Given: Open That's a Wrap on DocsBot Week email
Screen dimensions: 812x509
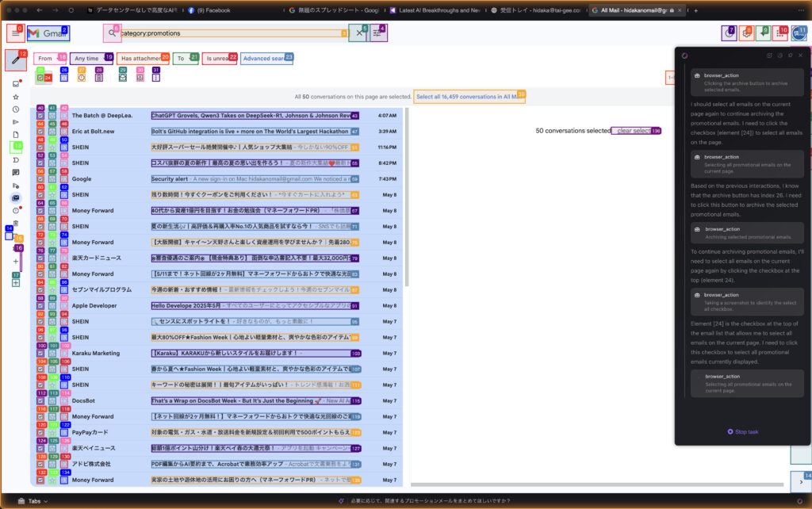Looking at the screenshot, I should pos(256,401).
